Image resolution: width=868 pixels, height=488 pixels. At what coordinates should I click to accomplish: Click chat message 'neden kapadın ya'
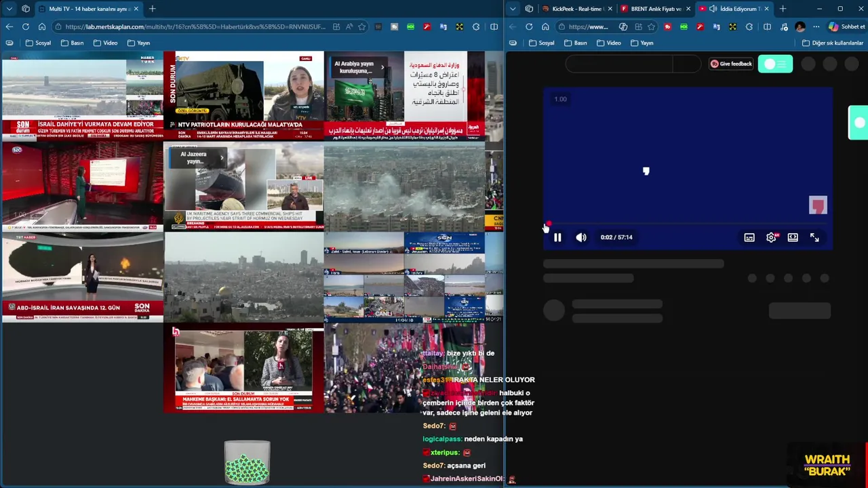[x=493, y=439]
